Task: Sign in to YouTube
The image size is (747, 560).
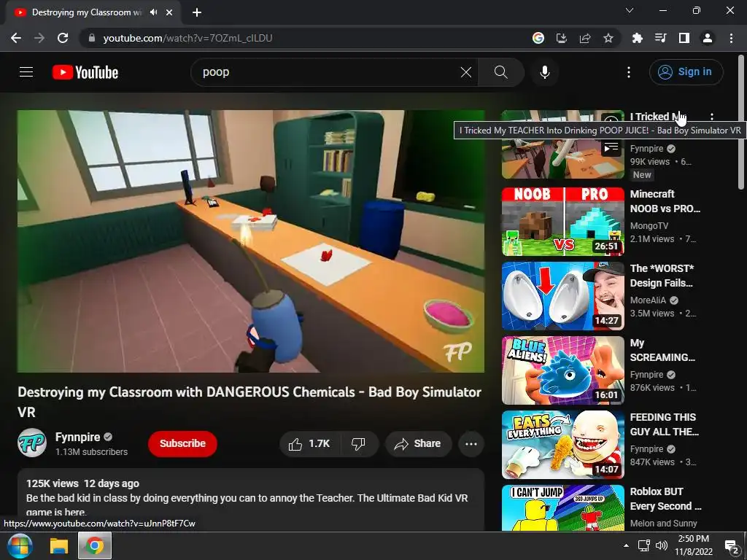Action: pyautogui.click(x=686, y=72)
